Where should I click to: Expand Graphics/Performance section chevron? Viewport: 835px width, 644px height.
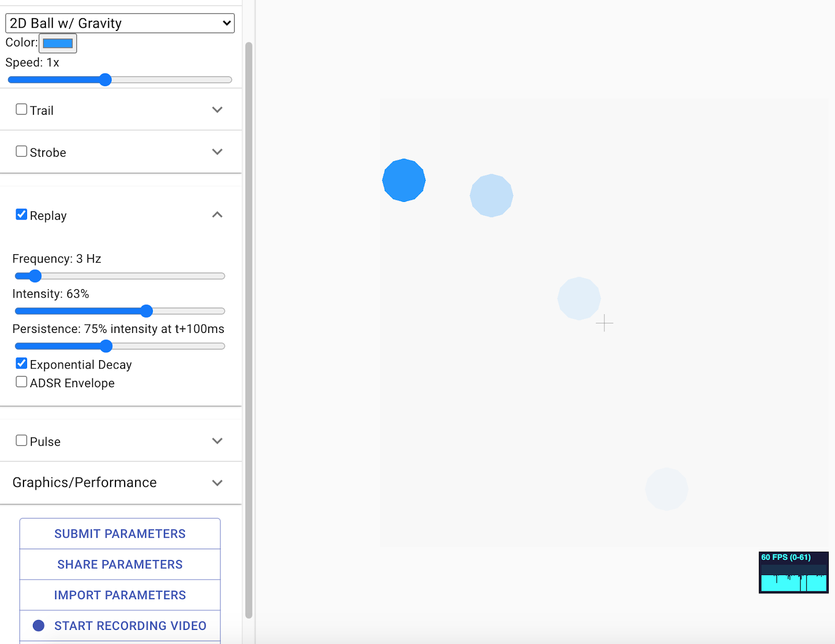218,483
